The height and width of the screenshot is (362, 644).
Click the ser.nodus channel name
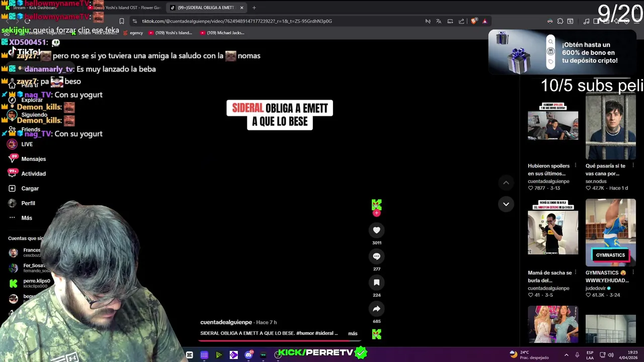(596, 182)
